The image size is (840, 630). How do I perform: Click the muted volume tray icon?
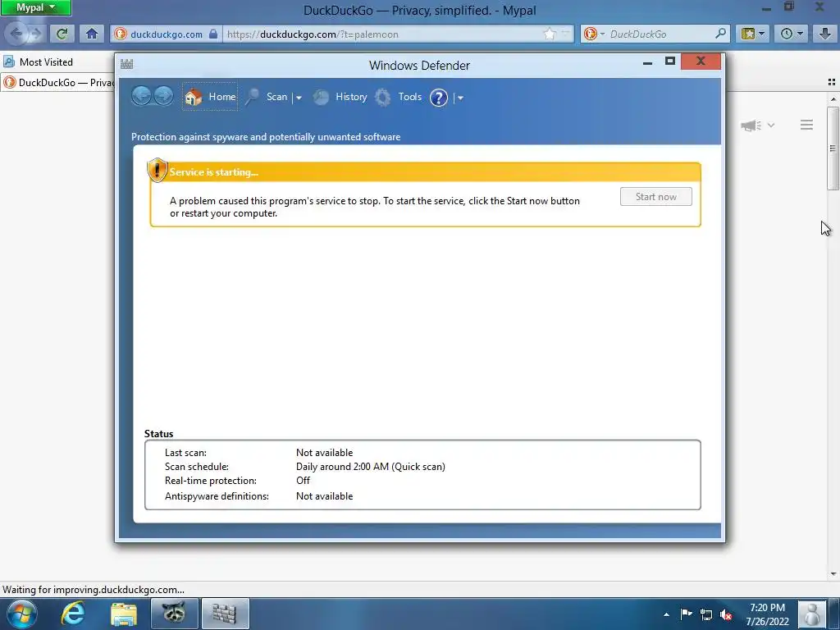click(x=727, y=614)
